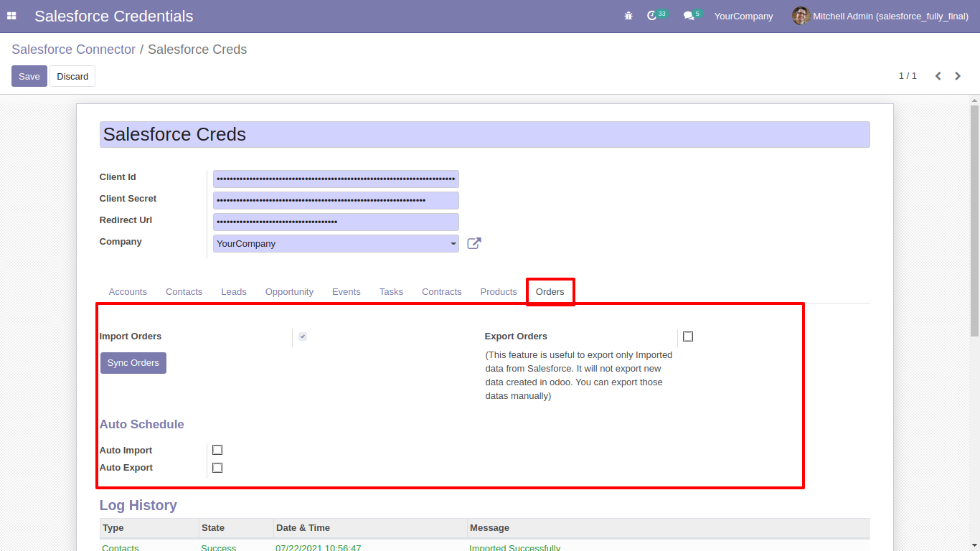This screenshot has width=980, height=551.
Task: Click the Auto Export label
Action: tap(126, 468)
